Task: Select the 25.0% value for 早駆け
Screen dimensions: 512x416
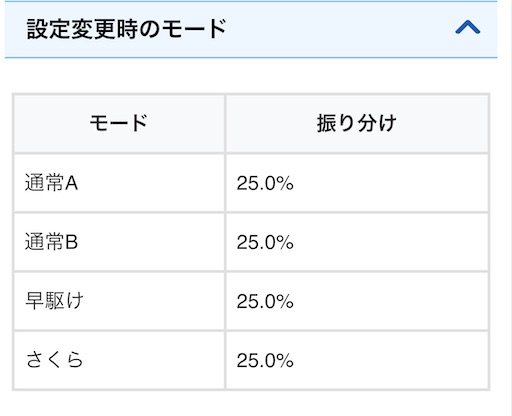Action: pos(265,301)
